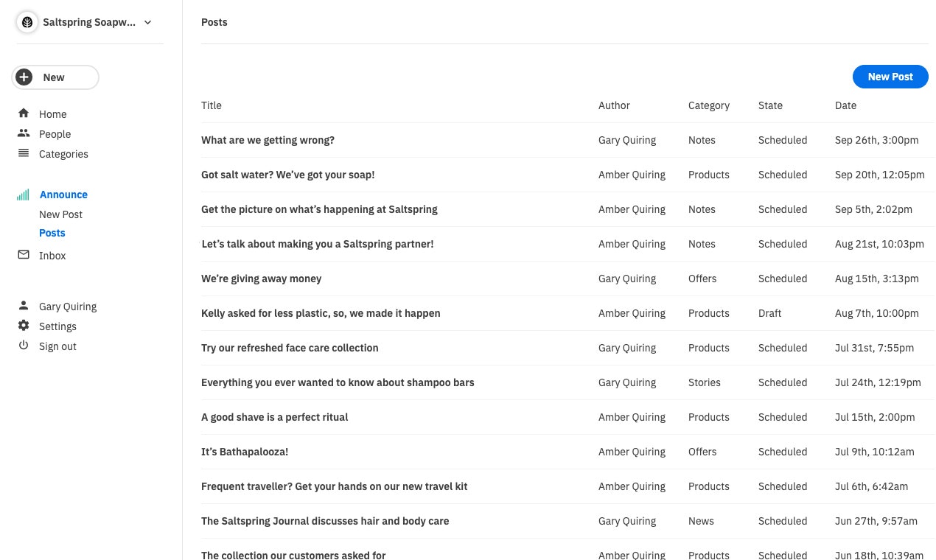
Task: Select Posts under the Announce menu
Action: click(x=52, y=233)
